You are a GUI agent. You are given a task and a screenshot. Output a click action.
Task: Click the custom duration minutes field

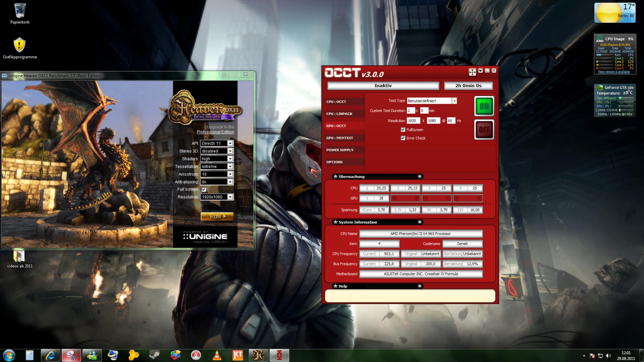[x=424, y=111]
